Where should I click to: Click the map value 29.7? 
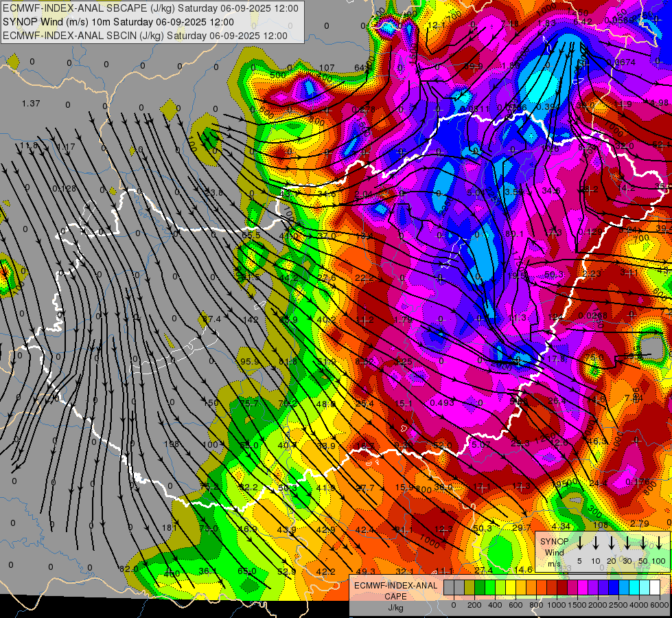[x=522, y=527]
